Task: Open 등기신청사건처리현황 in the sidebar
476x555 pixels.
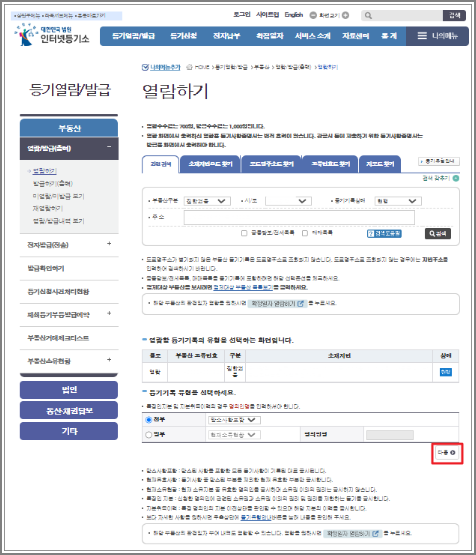Action: tap(58, 292)
